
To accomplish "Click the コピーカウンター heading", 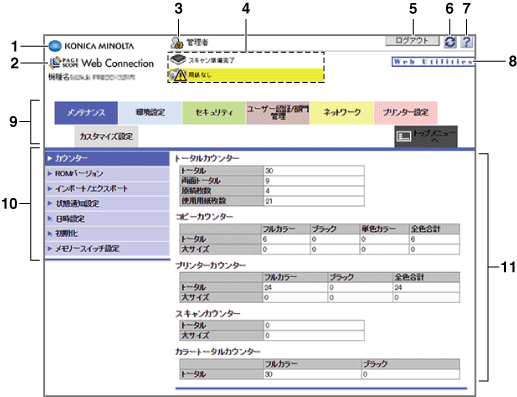I will [204, 217].
